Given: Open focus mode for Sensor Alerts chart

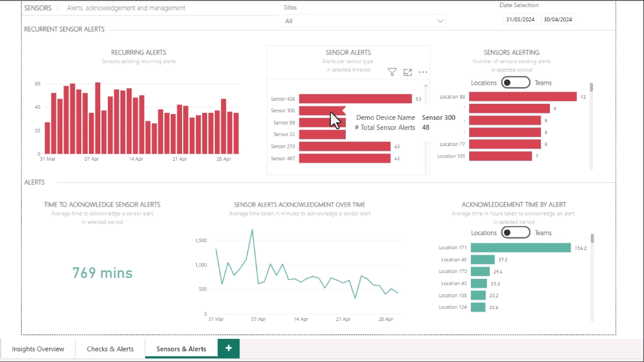Looking at the screenshot, I should pos(407,72).
